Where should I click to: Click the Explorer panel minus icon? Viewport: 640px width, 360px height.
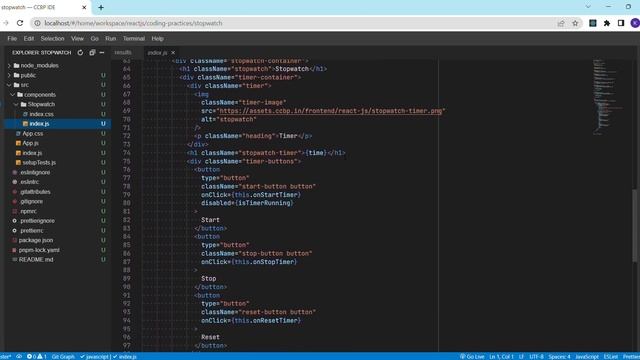coord(102,53)
